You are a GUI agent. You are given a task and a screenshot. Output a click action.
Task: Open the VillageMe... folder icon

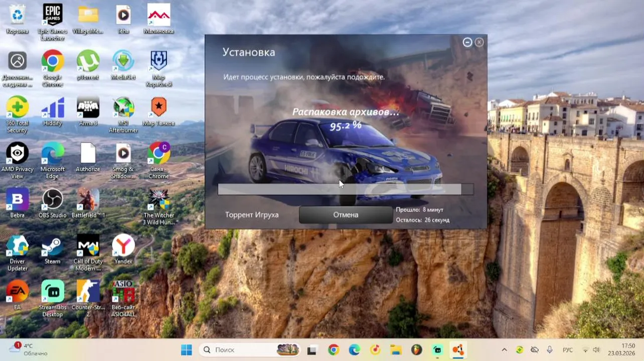pyautogui.click(x=88, y=19)
